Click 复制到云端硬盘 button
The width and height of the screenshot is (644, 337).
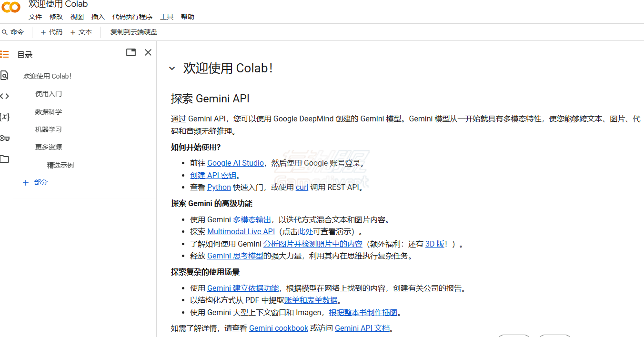tap(134, 32)
